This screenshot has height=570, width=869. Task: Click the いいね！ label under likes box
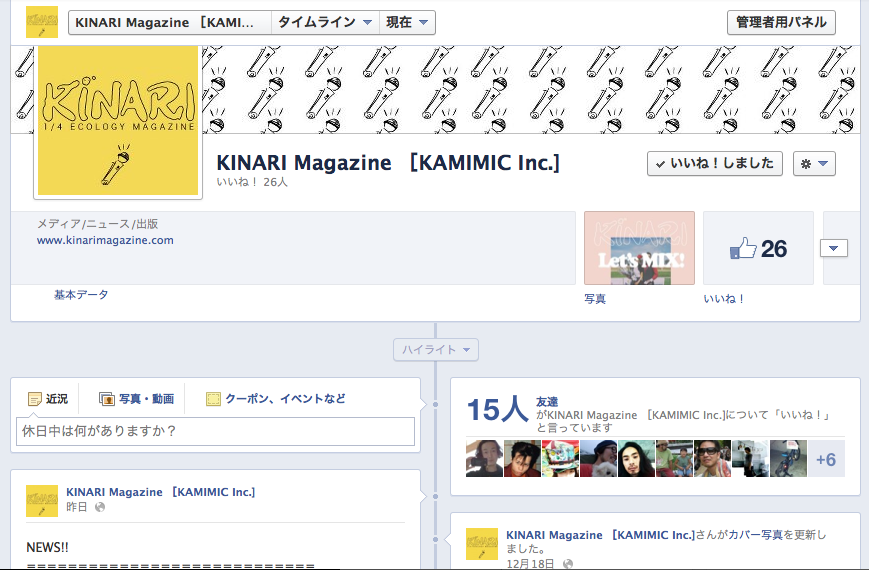click(723, 299)
